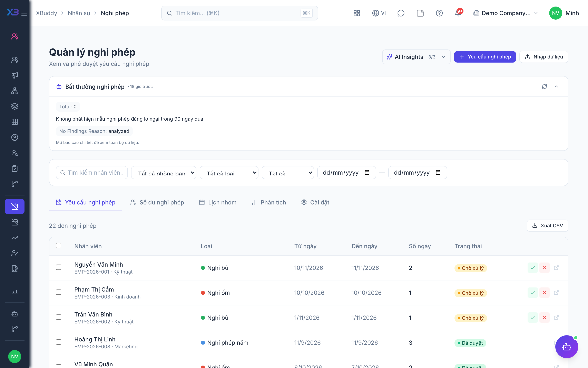Expand the AI Insights 3/3 dropdown
The width and height of the screenshot is (588, 368).
pos(416,57)
